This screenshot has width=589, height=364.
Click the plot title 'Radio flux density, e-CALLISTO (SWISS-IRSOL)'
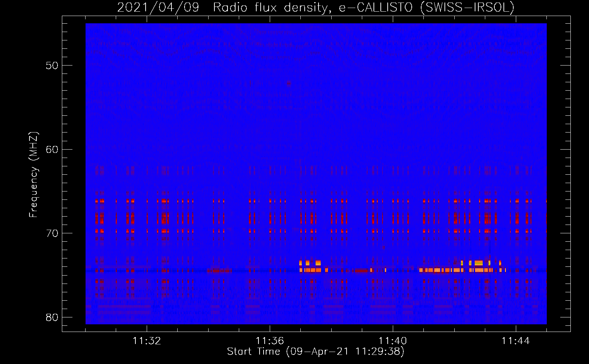pyautogui.click(x=363, y=7)
